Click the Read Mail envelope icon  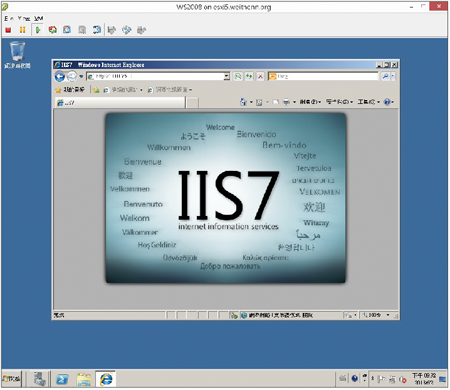pyautogui.click(x=275, y=102)
